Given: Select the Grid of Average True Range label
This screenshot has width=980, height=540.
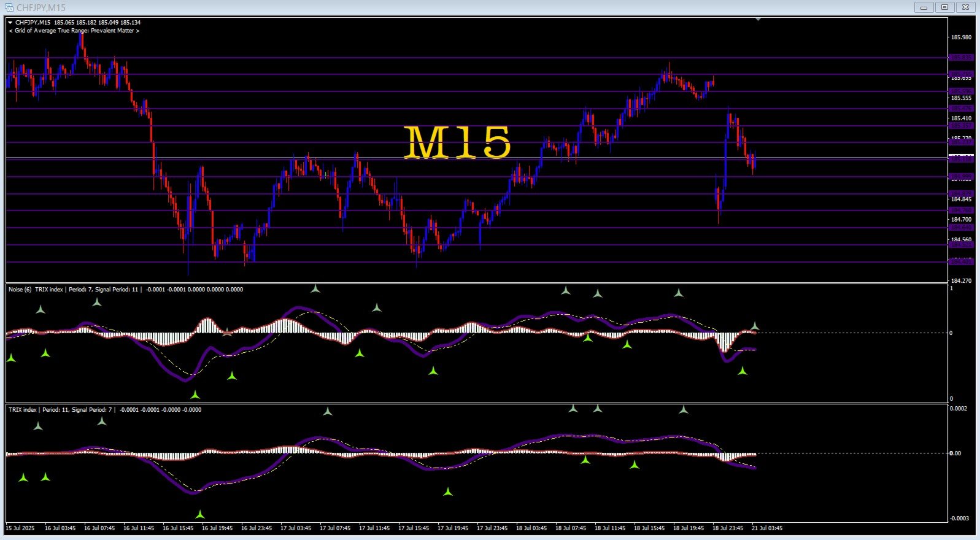Looking at the screenshot, I should [74, 31].
